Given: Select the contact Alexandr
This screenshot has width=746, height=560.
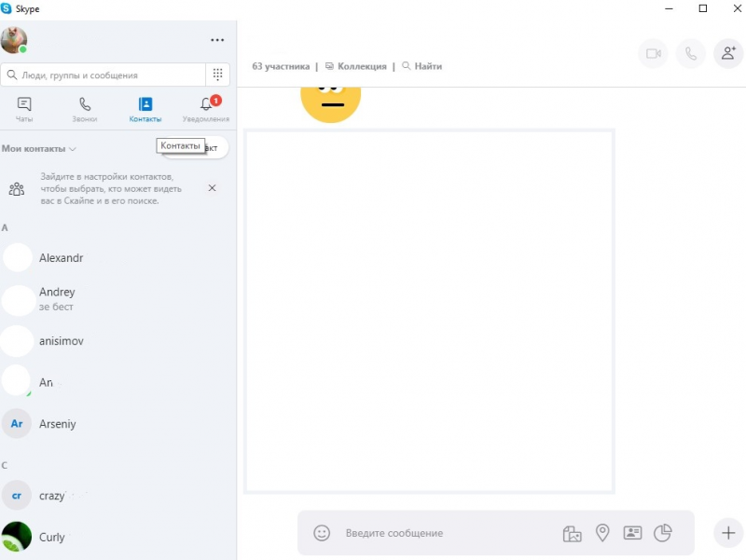Looking at the screenshot, I should point(118,258).
